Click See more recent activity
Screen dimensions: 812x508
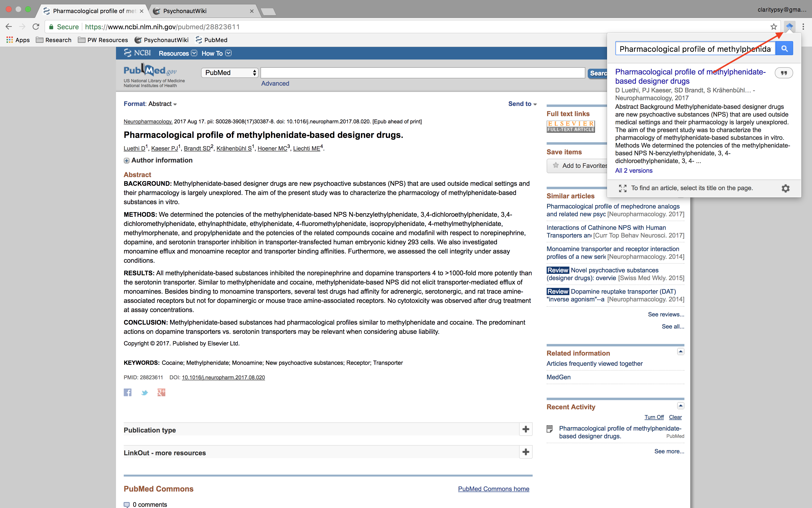click(669, 451)
